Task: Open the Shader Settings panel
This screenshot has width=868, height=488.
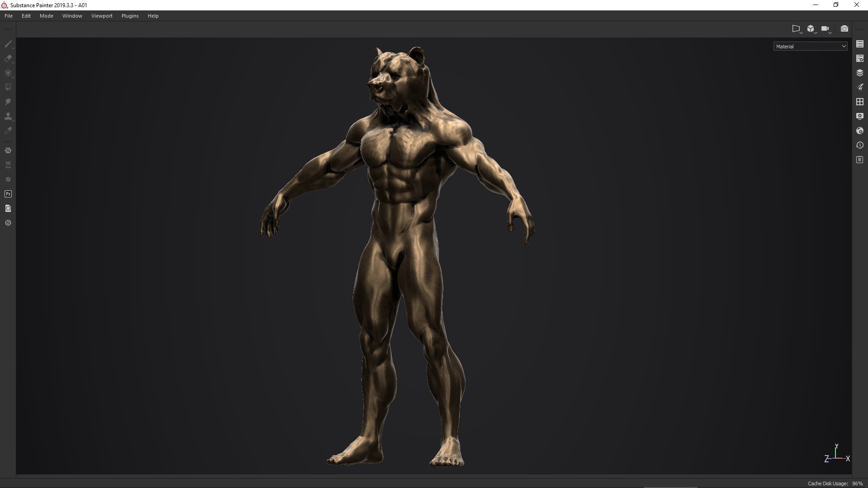Action: pos(860,131)
